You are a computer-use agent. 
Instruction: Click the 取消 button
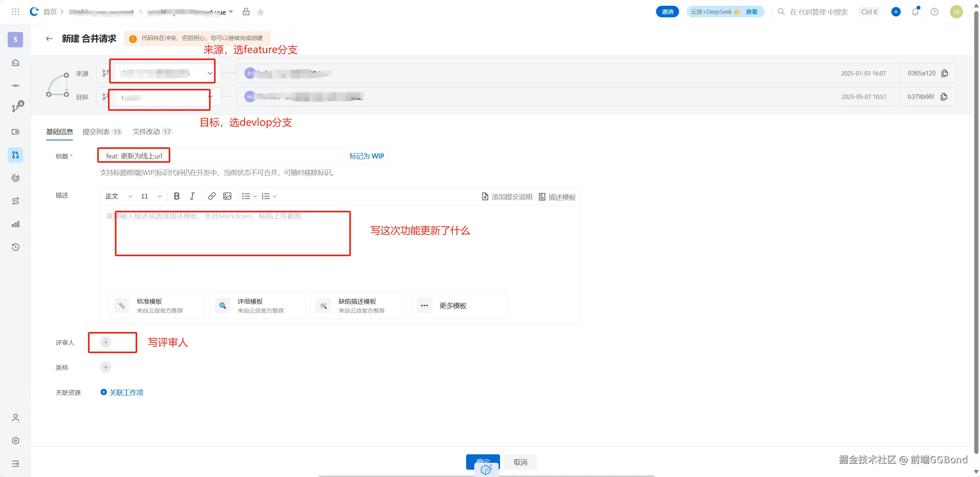pos(520,462)
